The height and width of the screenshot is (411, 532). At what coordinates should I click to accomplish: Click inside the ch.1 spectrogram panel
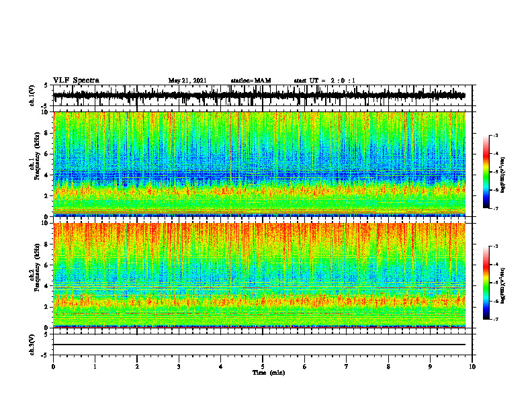tap(259, 164)
